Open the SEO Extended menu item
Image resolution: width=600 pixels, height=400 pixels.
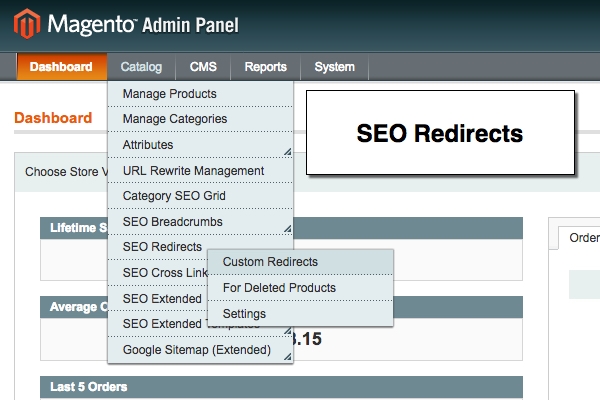158,298
